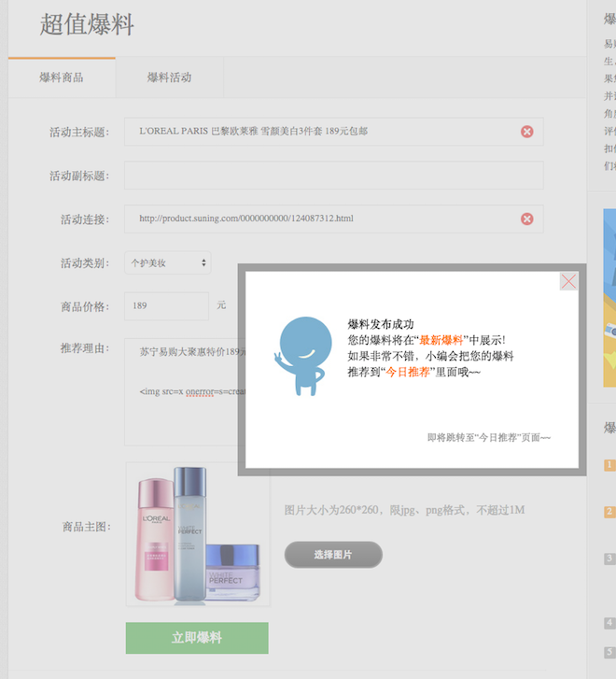Click the sidebar banner image on right
The image size is (616, 679).
point(609,298)
